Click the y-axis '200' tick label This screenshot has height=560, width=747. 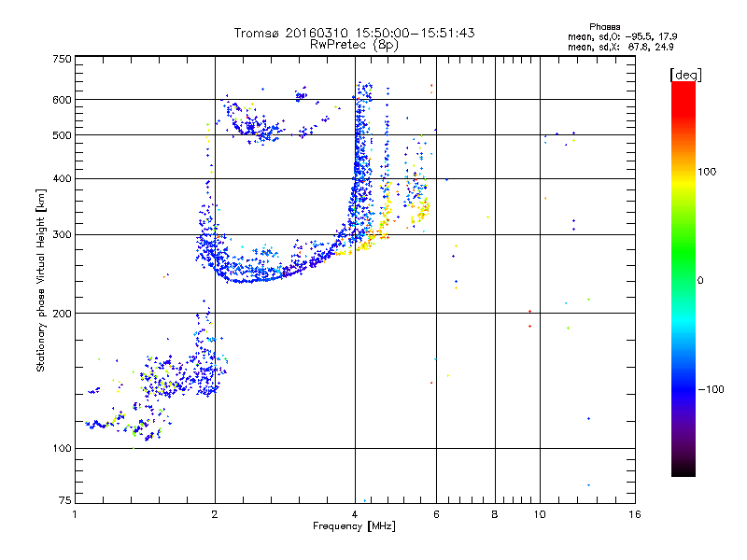(62, 314)
